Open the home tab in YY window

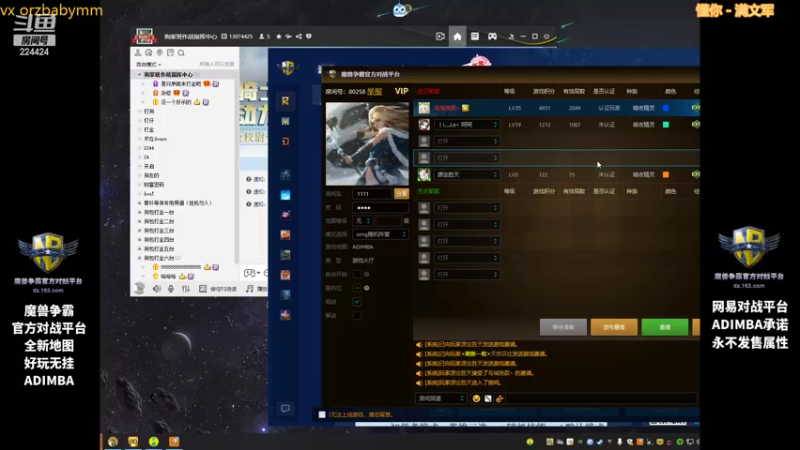pos(457,37)
